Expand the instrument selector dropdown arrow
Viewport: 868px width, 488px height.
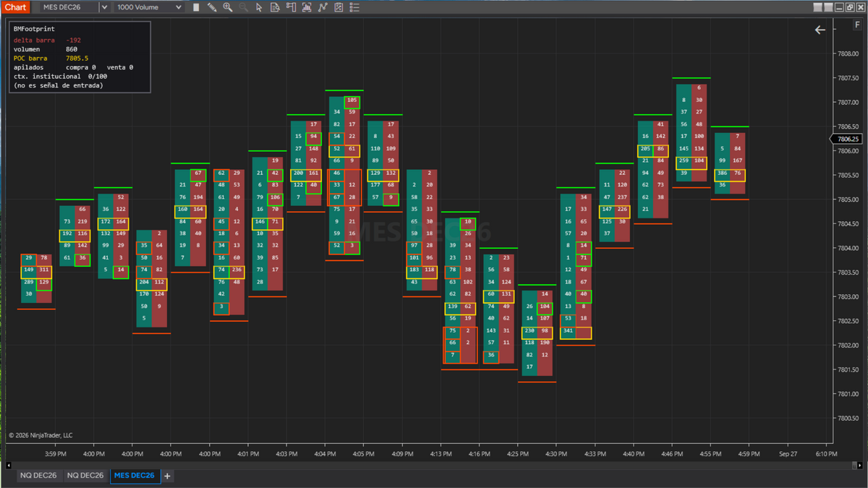click(x=104, y=7)
